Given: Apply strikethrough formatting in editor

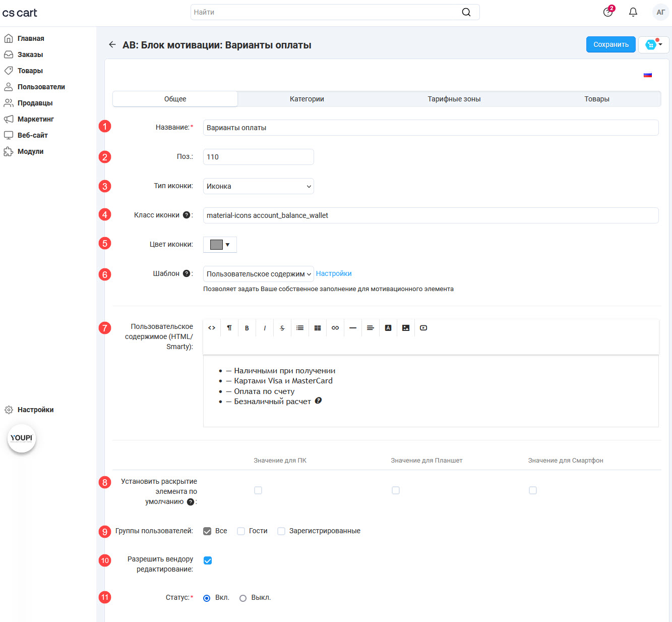Looking at the screenshot, I should coord(282,328).
